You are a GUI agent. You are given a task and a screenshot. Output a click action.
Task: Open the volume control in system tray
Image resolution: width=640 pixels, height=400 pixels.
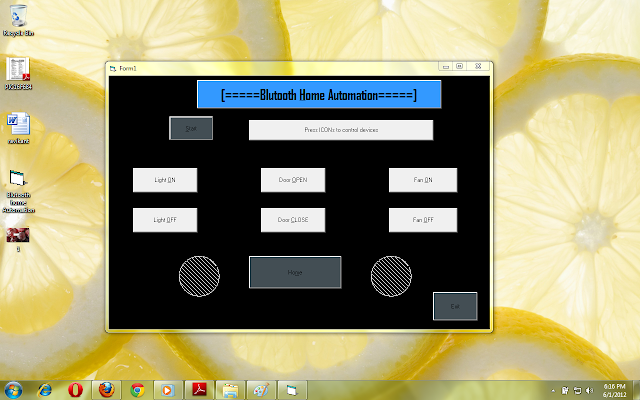(589, 391)
